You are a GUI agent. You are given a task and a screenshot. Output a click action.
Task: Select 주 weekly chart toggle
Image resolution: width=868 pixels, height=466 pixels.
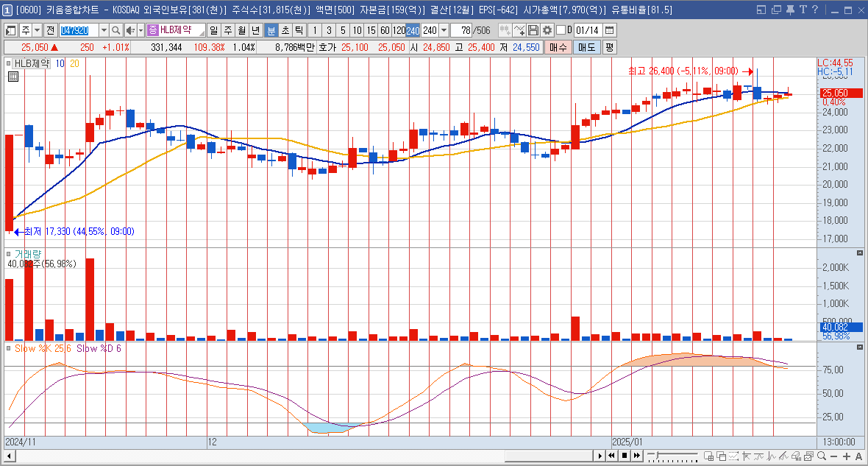[228, 30]
